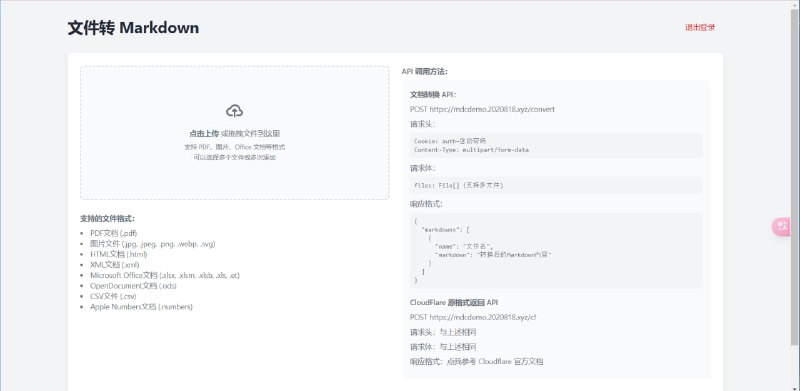Open the 点我参考 Cloudflare 官方文档 link

coord(495,361)
